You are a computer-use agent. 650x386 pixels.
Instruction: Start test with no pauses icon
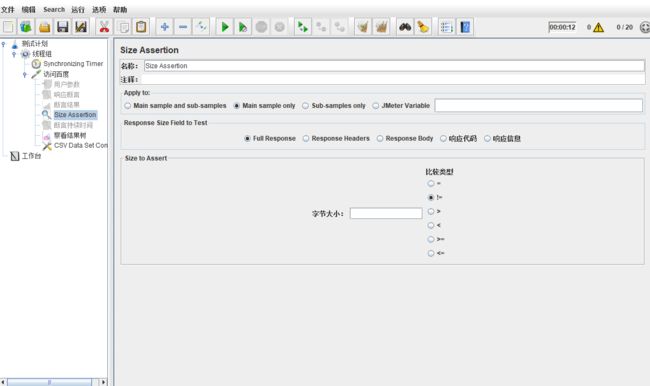[x=243, y=27]
